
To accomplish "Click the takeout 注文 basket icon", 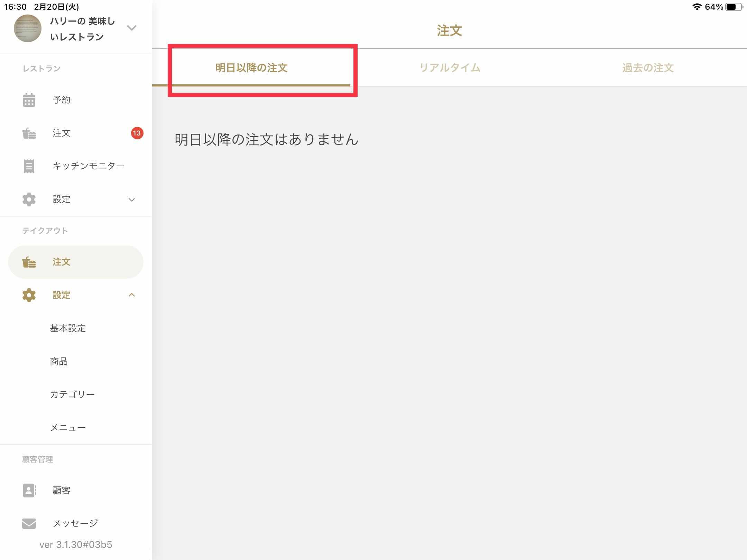I will tap(29, 262).
